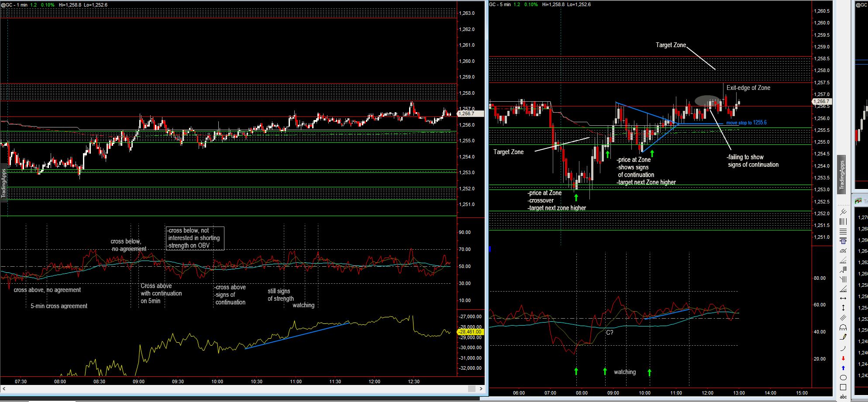Select the horizontal lines drawing tool
Screen dimensions: 868x402
coord(843,231)
